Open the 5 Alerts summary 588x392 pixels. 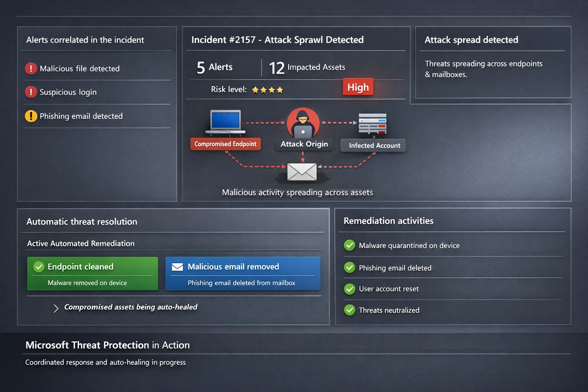pos(215,67)
